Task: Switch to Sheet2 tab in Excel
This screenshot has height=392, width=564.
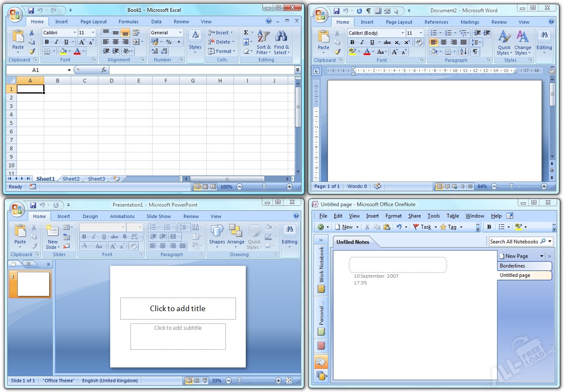Action: tap(71, 179)
